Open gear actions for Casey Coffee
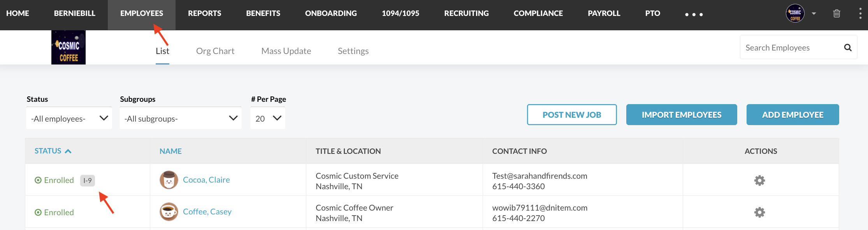Image resolution: width=868 pixels, height=230 pixels. click(759, 212)
